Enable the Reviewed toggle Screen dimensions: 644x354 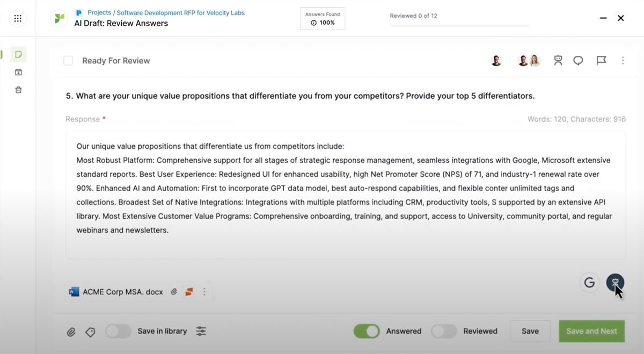[444, 331]
